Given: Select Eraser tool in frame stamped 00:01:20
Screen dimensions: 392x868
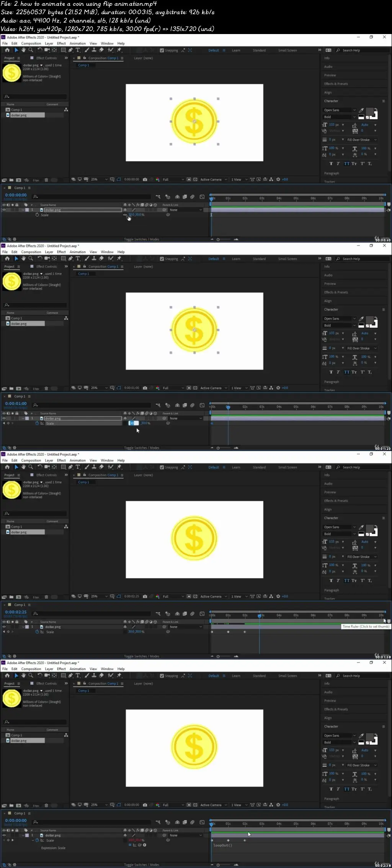Looking at the screenshot, I should click(x=101, y=259).
